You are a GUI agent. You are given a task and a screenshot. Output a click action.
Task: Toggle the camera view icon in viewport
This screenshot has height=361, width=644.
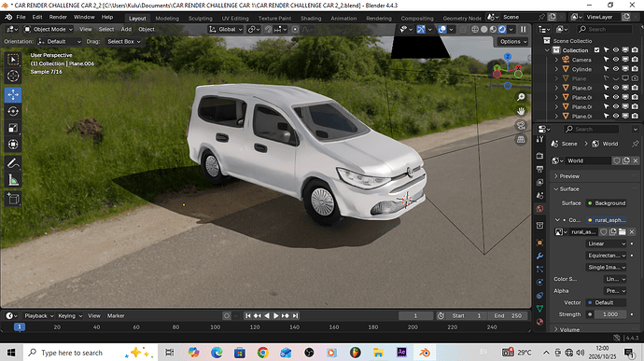(521, 125)
